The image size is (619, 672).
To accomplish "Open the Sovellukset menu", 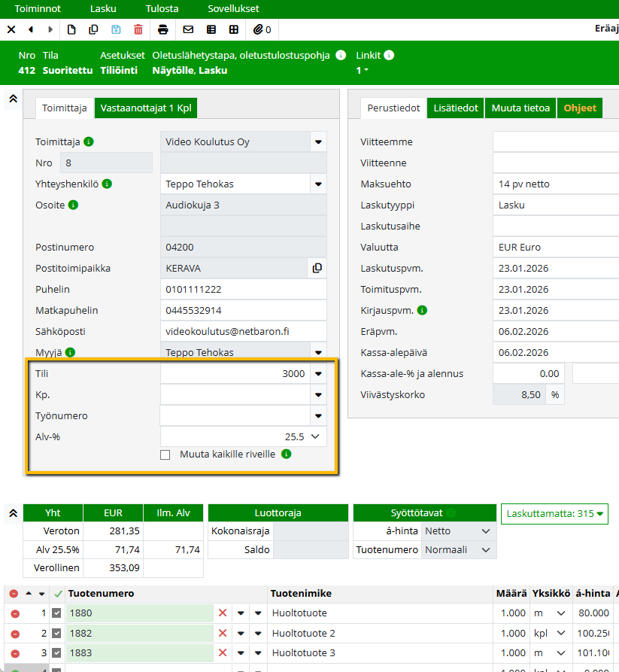I will click(233, 9).
